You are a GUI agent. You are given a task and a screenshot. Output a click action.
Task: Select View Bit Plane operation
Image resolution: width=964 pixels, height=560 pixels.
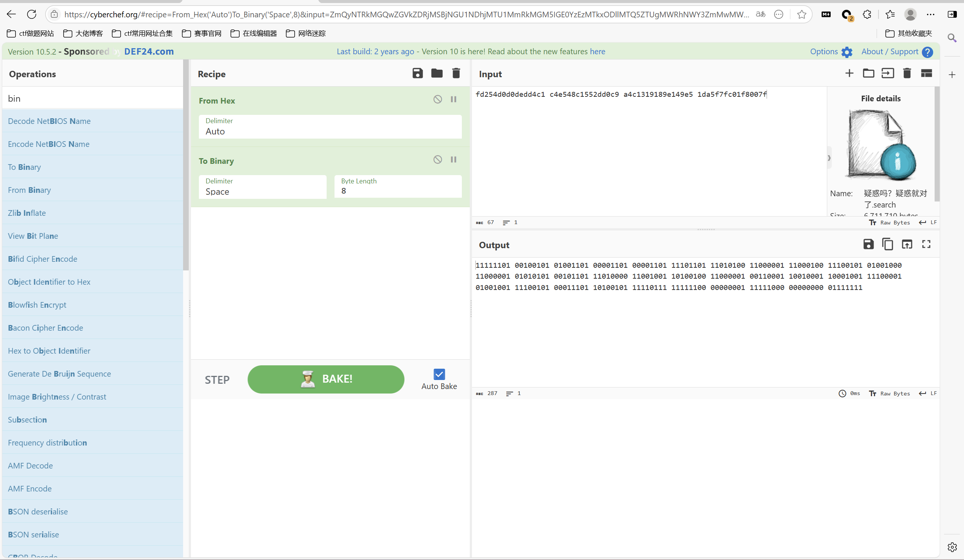point(93,236)
